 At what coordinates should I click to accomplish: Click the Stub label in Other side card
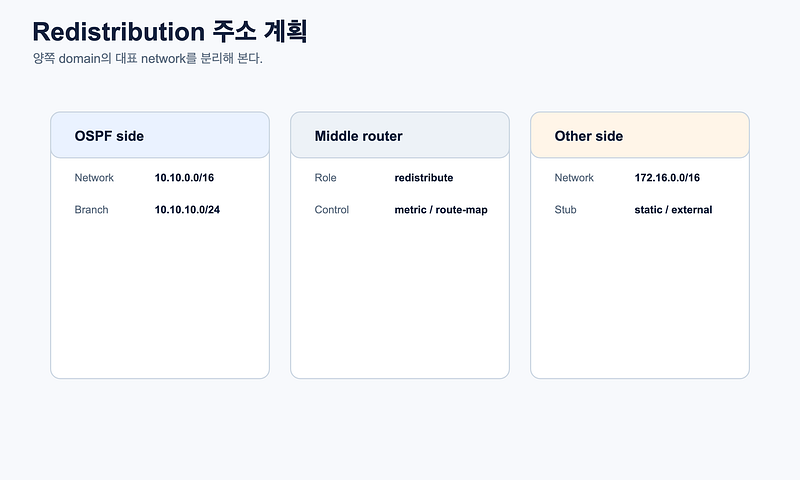tap(565, 210)
